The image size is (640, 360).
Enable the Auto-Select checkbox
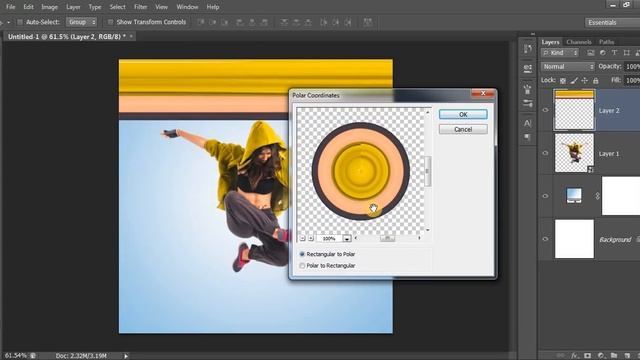click(20, 22)
